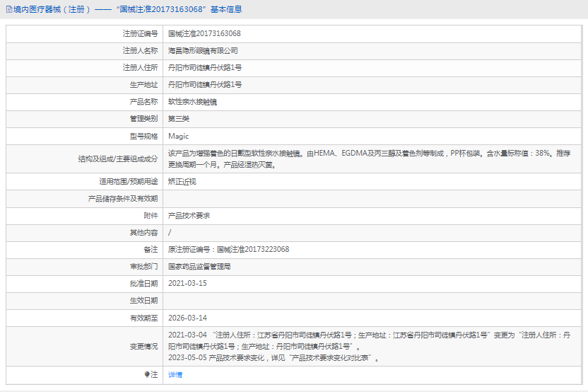
Task: Click the document icon in the page header
Action: click(9, 9)
